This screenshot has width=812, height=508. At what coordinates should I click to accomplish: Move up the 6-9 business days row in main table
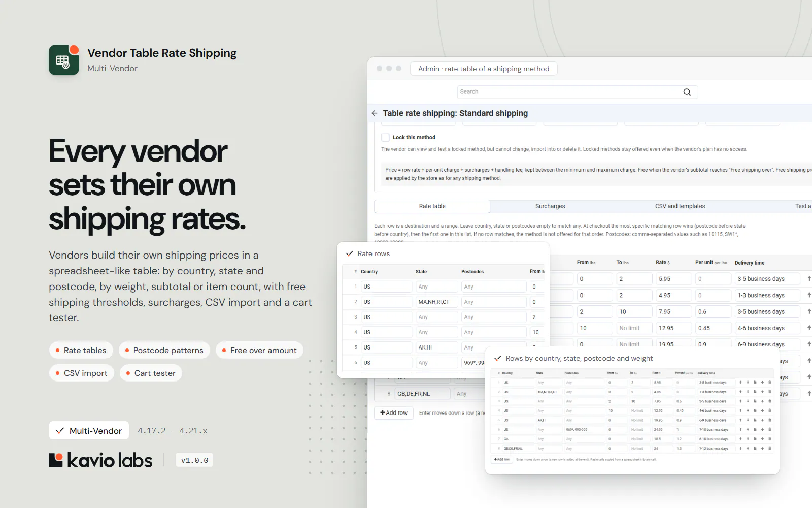809,344
